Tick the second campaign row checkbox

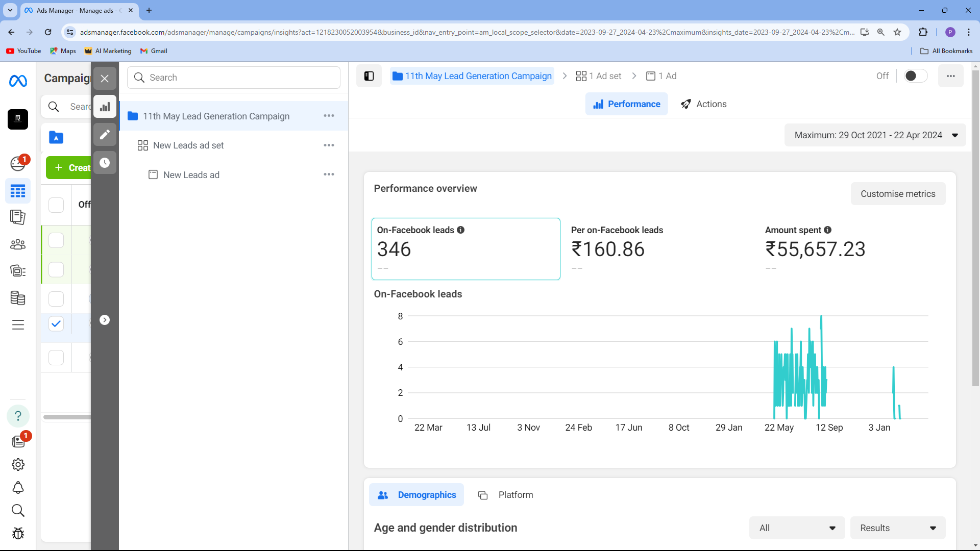coord(56,269)
